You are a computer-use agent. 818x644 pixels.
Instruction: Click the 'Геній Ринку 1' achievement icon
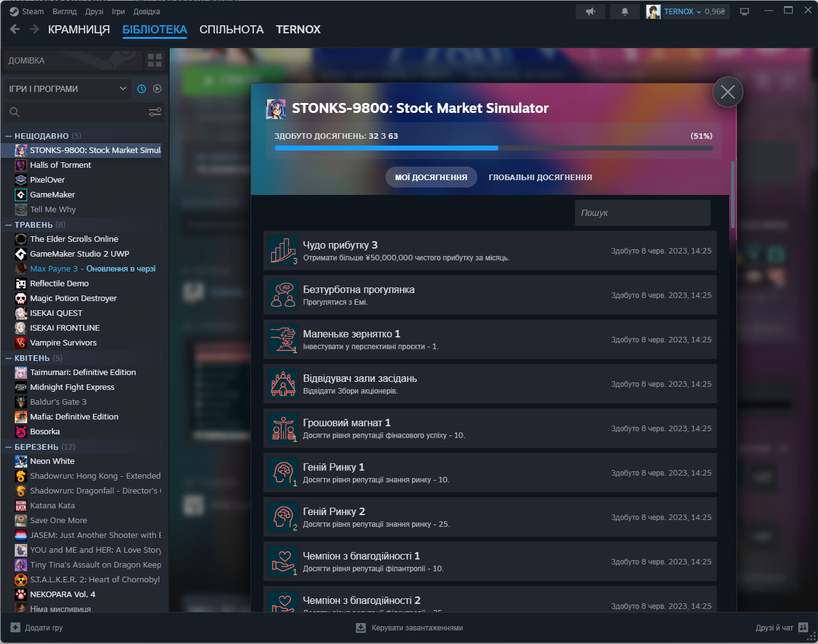284,473
